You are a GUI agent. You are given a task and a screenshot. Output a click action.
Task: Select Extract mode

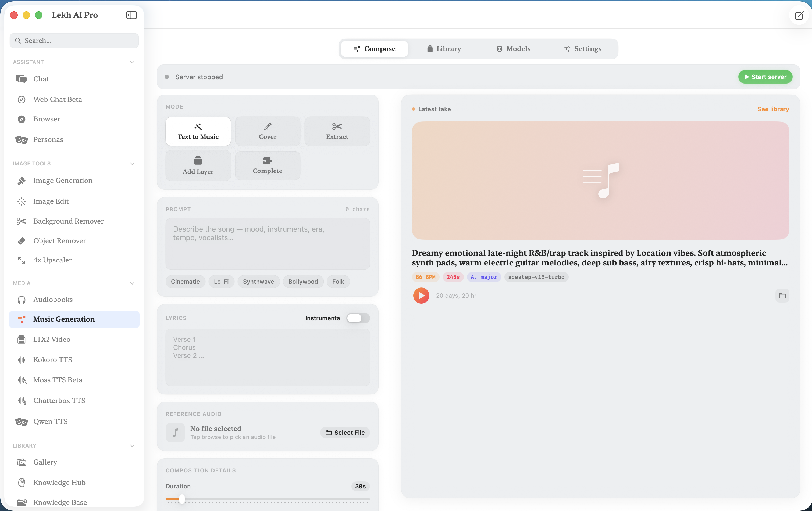click(337, 131)
